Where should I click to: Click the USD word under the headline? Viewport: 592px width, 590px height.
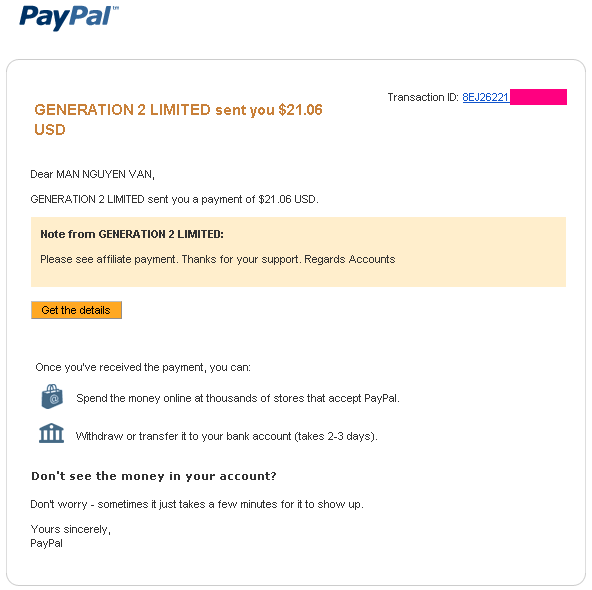pos(50,130)
